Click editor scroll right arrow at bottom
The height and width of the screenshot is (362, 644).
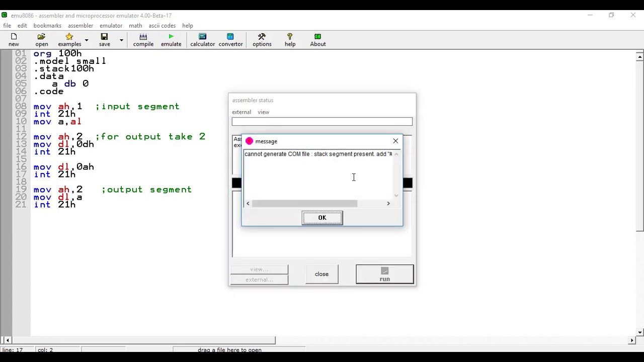point(632,340)
